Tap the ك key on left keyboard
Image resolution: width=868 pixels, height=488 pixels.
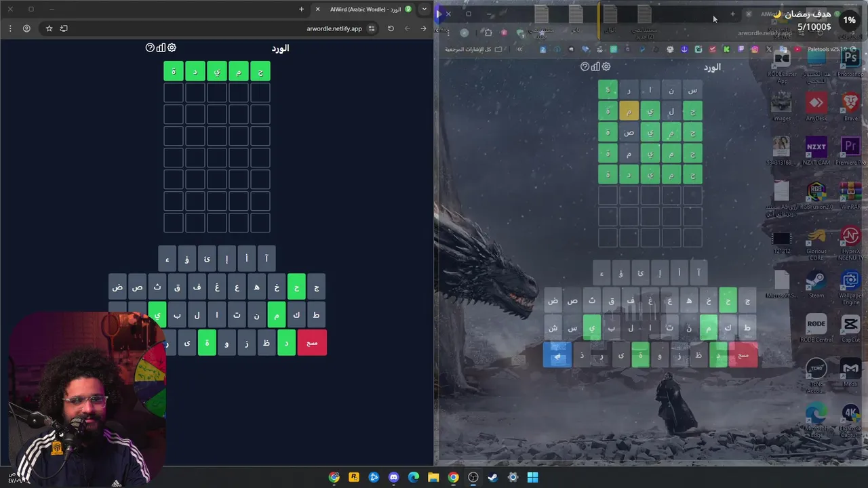point(296,315)
